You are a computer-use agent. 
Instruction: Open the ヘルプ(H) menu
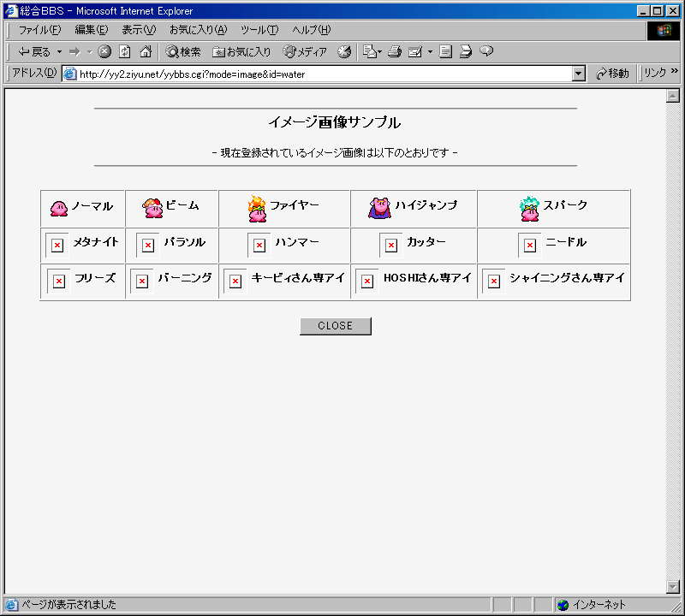[311, 30]
